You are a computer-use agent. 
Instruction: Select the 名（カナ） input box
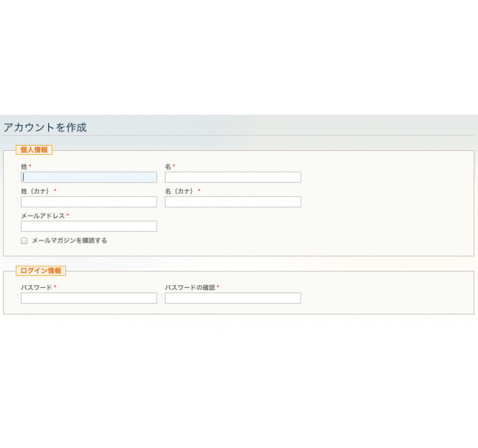point(233,202)
